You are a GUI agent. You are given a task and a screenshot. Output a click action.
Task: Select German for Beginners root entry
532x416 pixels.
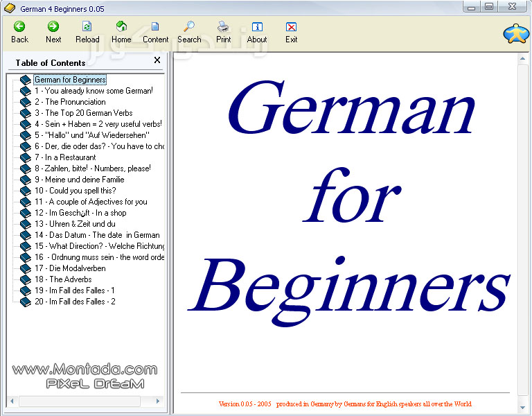(70, 80)
